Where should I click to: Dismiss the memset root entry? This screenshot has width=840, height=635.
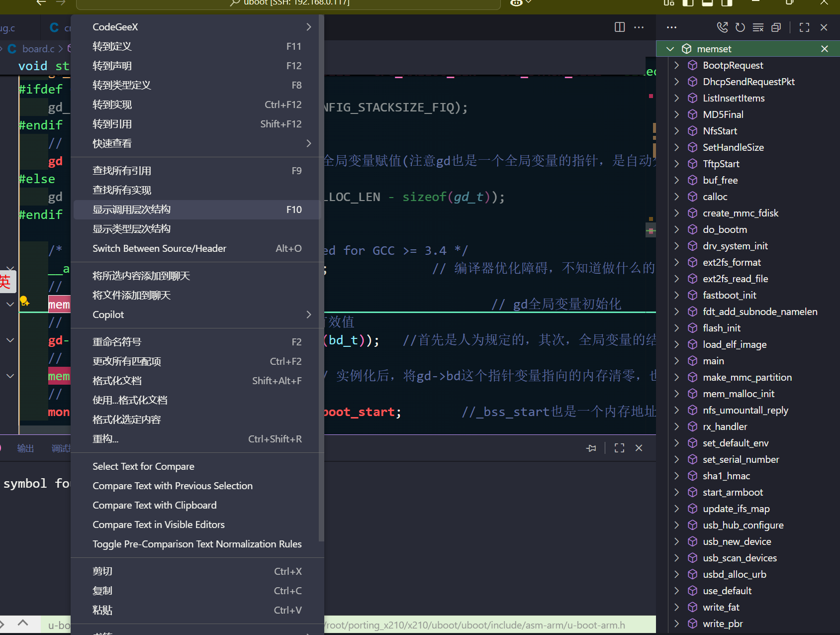coord(825,49)
